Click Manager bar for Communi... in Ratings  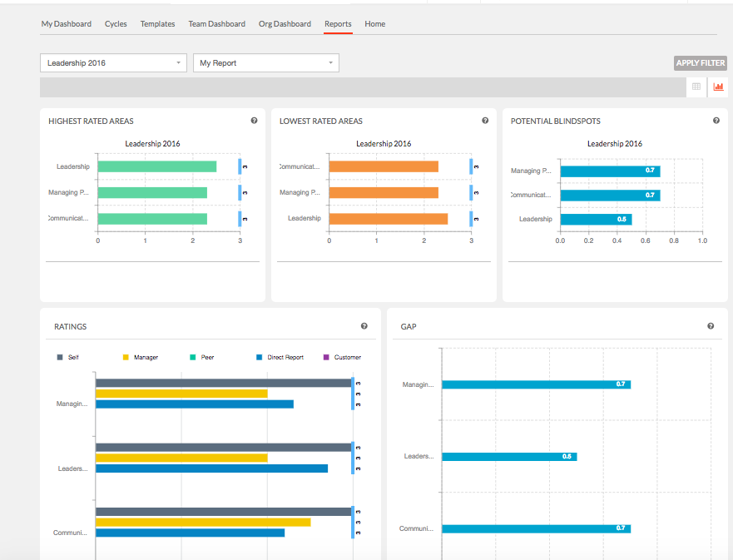pyautogui.click(x=203, y=522)
